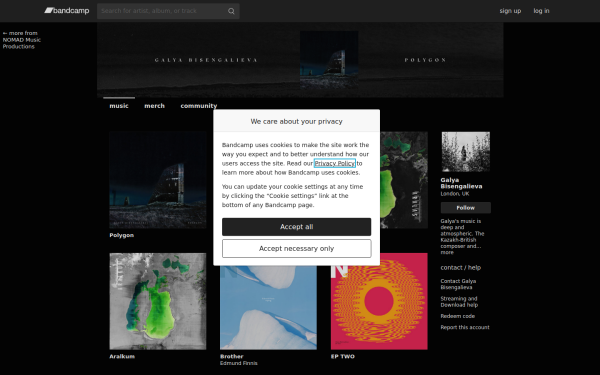
Task: Open Streaming and Download help
Action: point(459,302)
